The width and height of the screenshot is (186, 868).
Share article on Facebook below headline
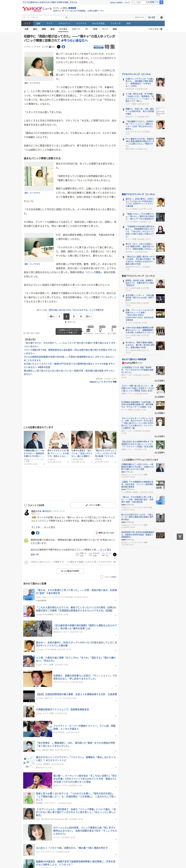(x=63, y=47)
